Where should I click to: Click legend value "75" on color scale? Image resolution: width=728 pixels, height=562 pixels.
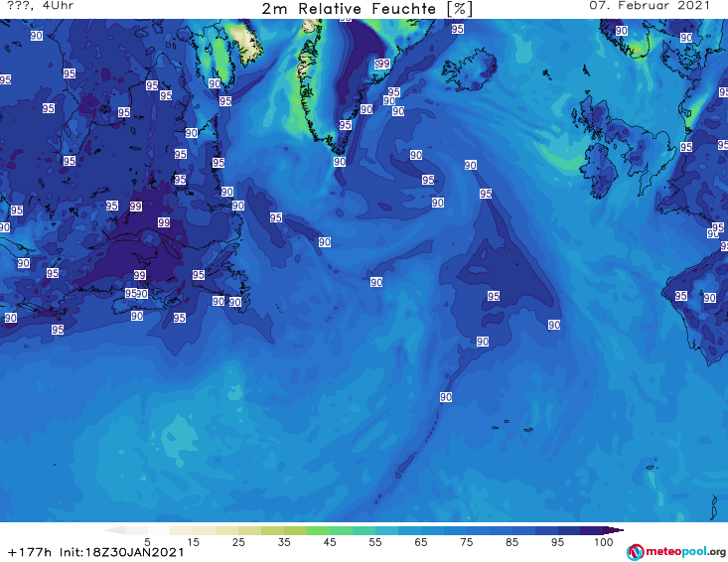click(466, 542)
